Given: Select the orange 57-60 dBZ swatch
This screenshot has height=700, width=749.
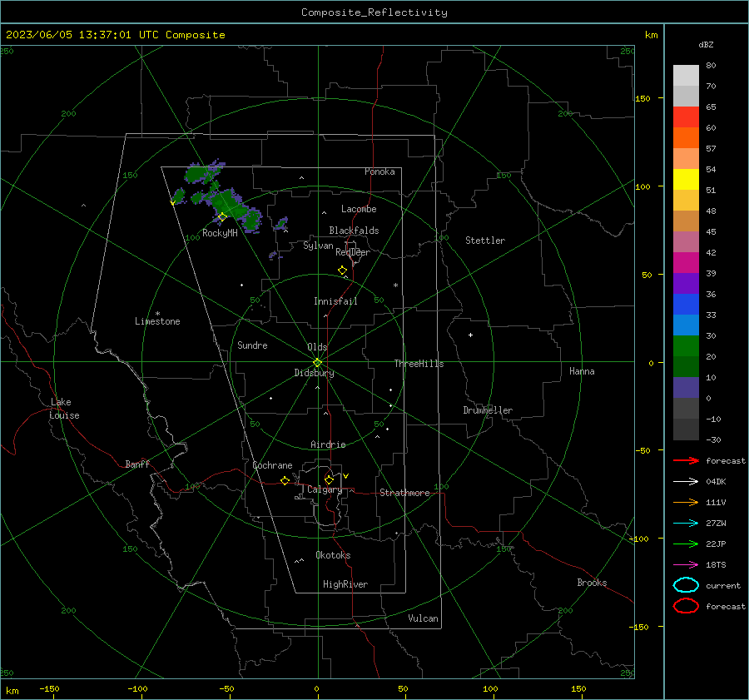Looking at the screenshot, I should (x=686, y=138).
